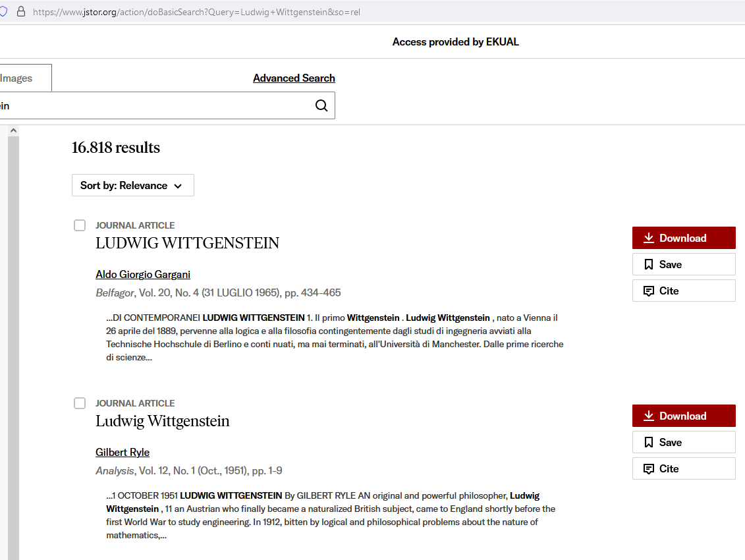Click bookmark Save icon for Ryle article
The height and width of the screenshot is (560, 745).
tap(648, 442)
